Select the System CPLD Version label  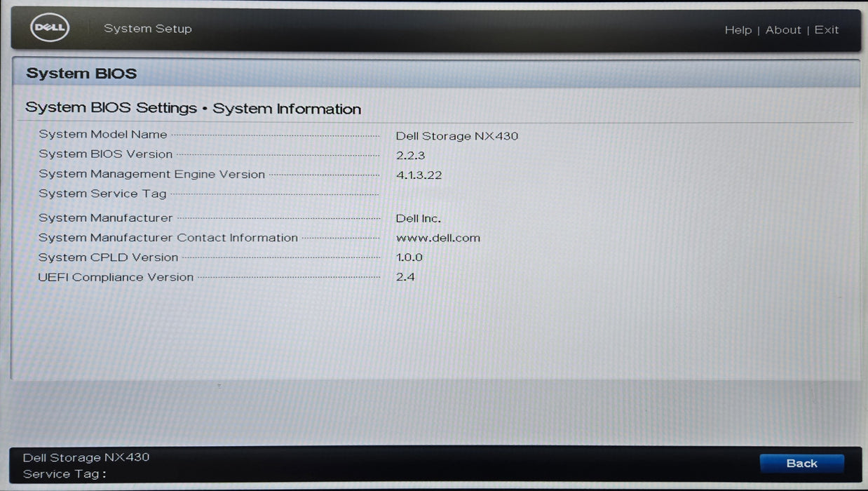pyautogui.click(x=108, y=257)
